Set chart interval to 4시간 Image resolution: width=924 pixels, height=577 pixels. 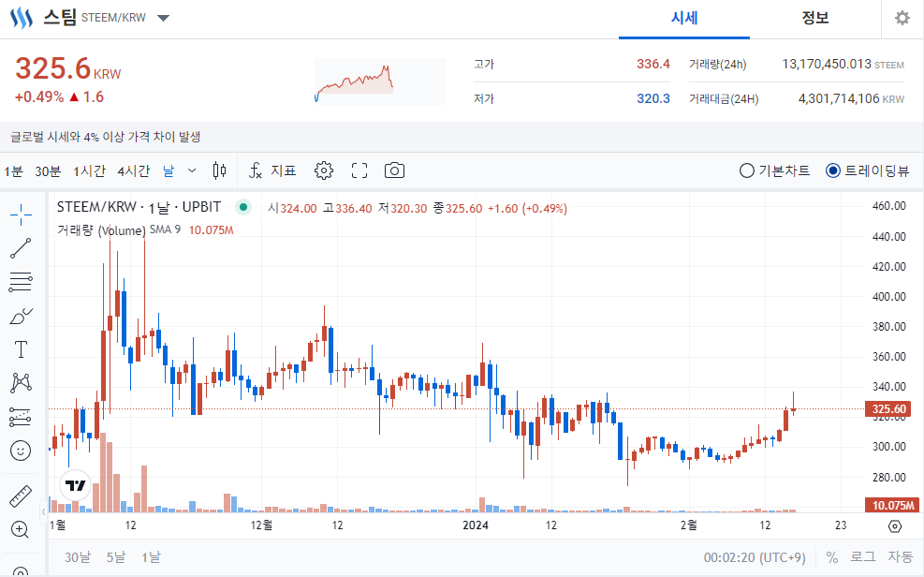click(133, 170)
